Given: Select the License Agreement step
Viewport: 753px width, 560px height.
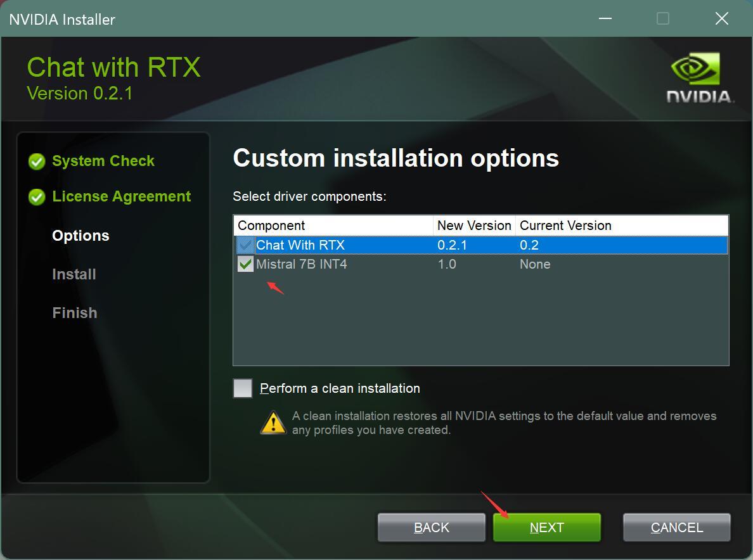Looking at the screenshot, I should [122, 196].
